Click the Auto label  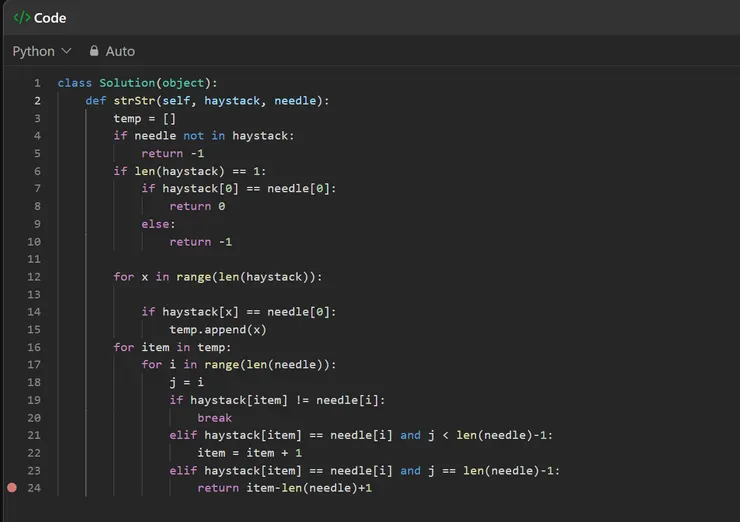pyautogui.click(x=120, y=51)
